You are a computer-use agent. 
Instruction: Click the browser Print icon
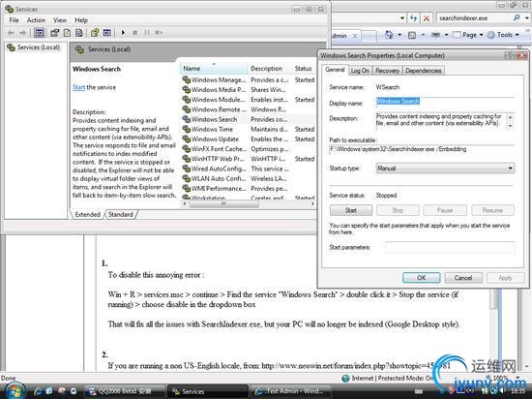click(x=435, y=35)
